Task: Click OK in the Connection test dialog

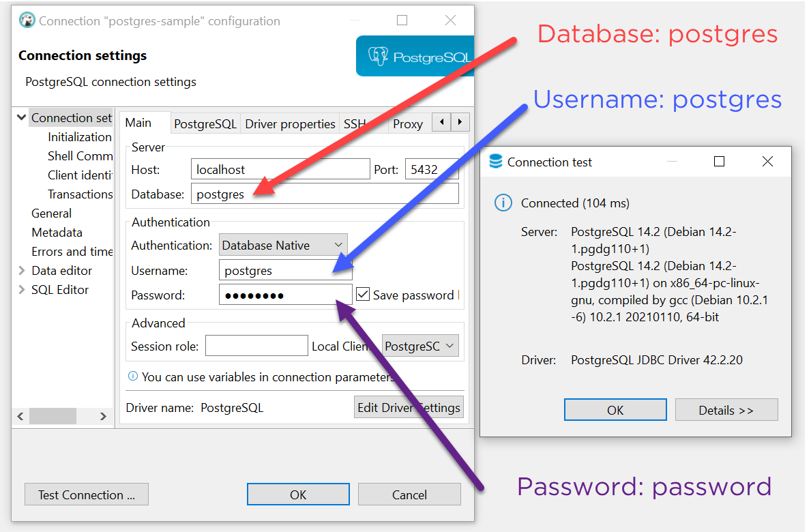Action: point(615,410)
